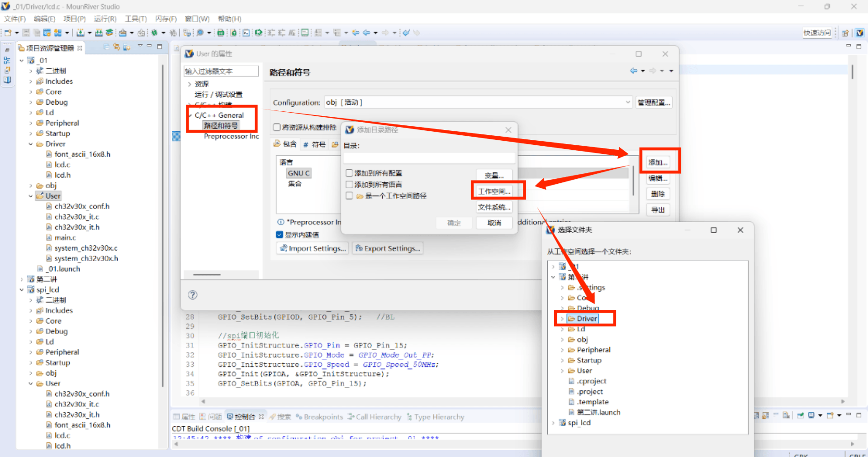The image size is (868, 457).
Task: Open the Configuration dropdown
Action: 627,102
